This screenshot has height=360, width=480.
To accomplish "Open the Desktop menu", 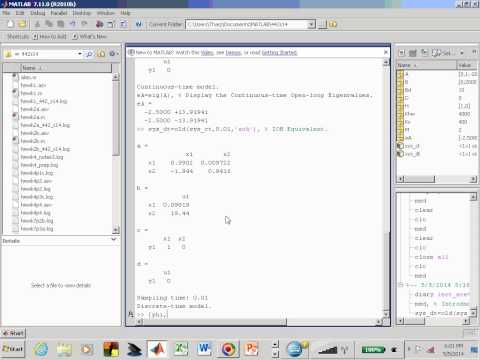I will click(x=81, y=13).
